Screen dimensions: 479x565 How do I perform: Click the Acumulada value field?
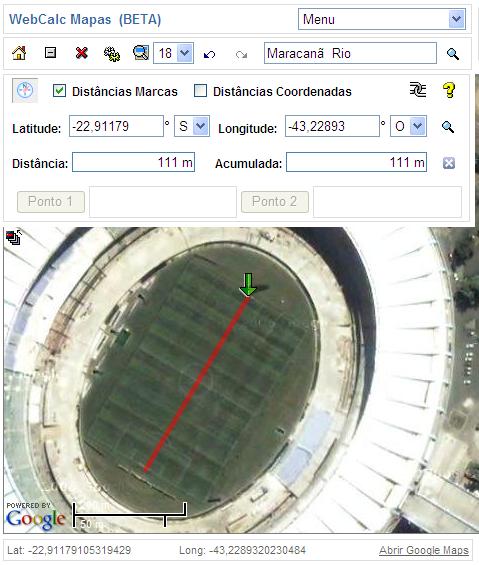coord(356,162)
